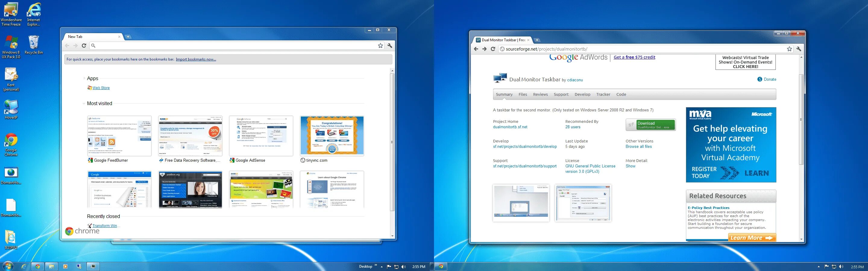Screen dimensions: 868x271
Task: Open dualmonitortb.sf.net project home link
Action: [510, 127]
